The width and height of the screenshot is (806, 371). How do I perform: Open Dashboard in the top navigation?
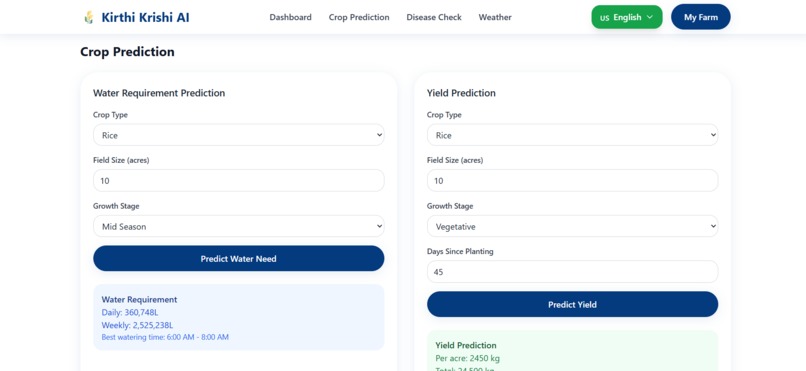click(x=290, y=17)
